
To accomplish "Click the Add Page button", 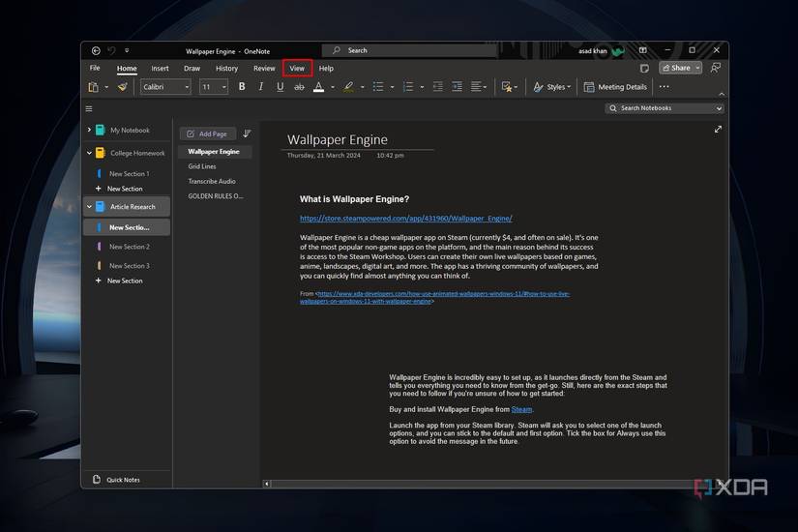I will point(207,133).
